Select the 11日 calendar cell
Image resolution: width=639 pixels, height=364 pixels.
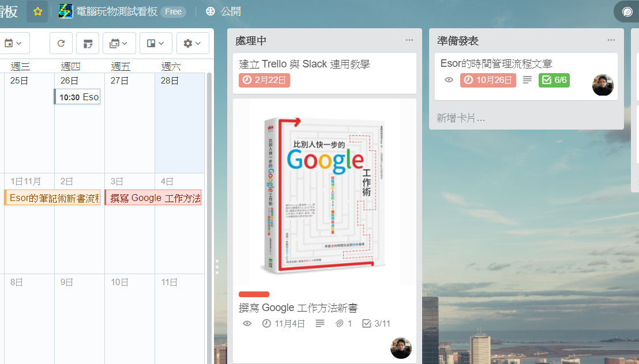pyautogui.click(x=180, y=319)
